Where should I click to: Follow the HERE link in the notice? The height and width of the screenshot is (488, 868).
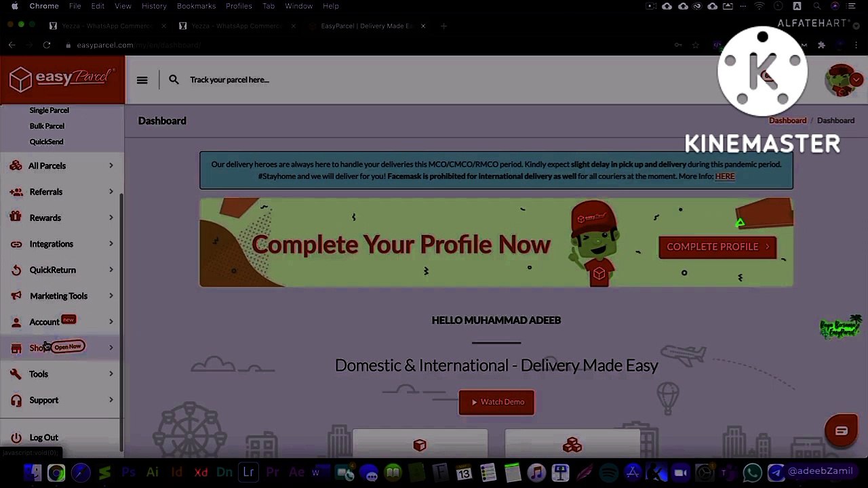725,176
